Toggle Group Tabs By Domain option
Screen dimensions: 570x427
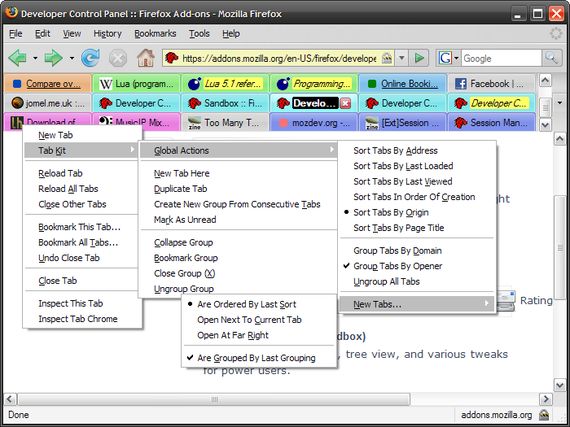417,251
